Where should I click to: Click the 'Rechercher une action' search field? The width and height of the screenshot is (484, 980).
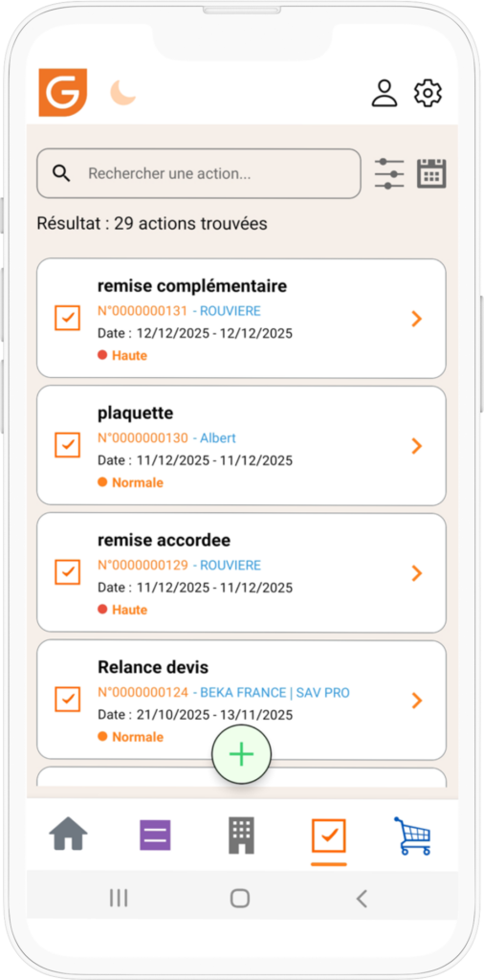point(199,174)
